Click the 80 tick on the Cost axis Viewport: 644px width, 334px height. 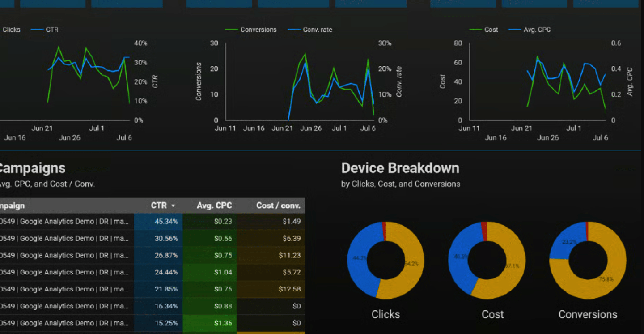pyautogui.click(x=458, y=43)
